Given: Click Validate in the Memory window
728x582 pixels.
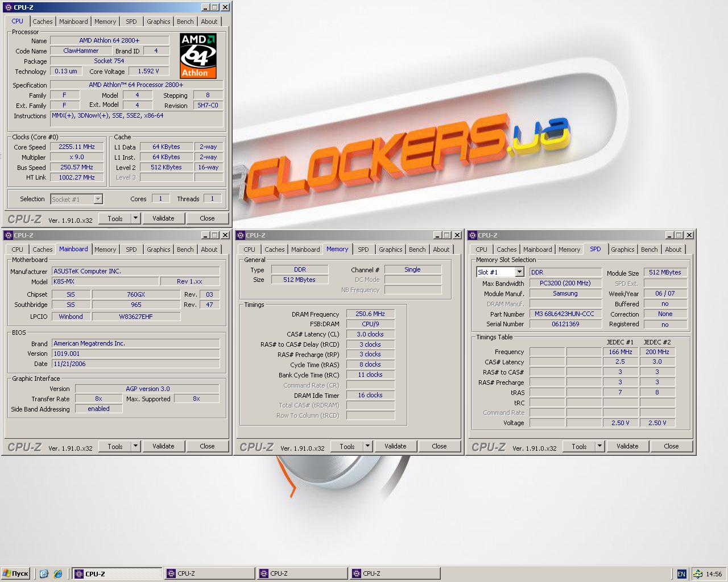Looking at the screenshot, I should (395, 446).
